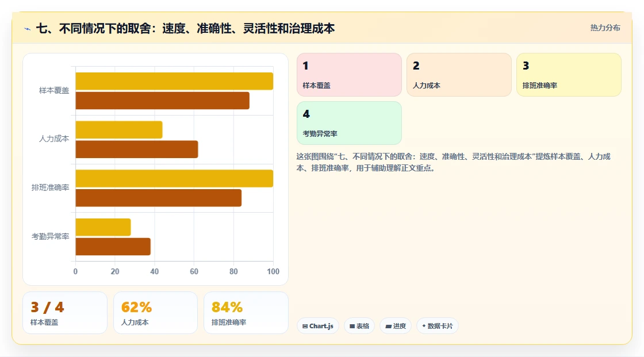Select card 2 人力成本
644x357 pixels.
459,75
